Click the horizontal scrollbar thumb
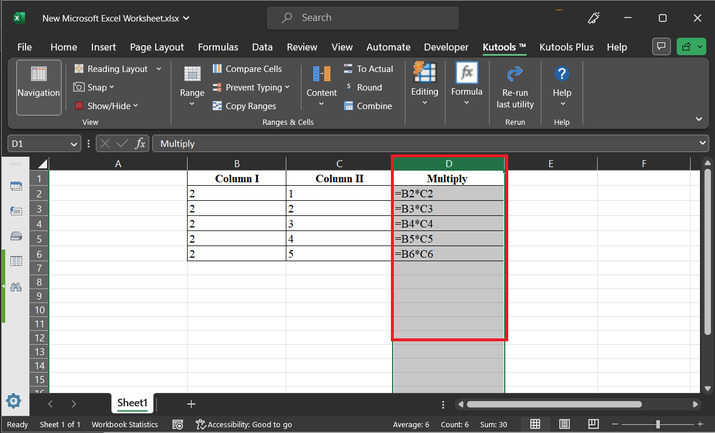715x433 pixels. (x=554, y=404)
